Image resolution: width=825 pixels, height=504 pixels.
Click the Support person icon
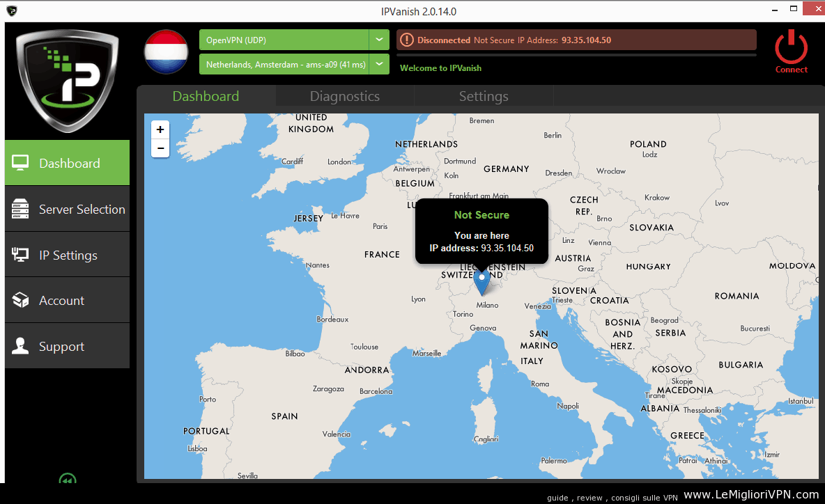[20, 346]
